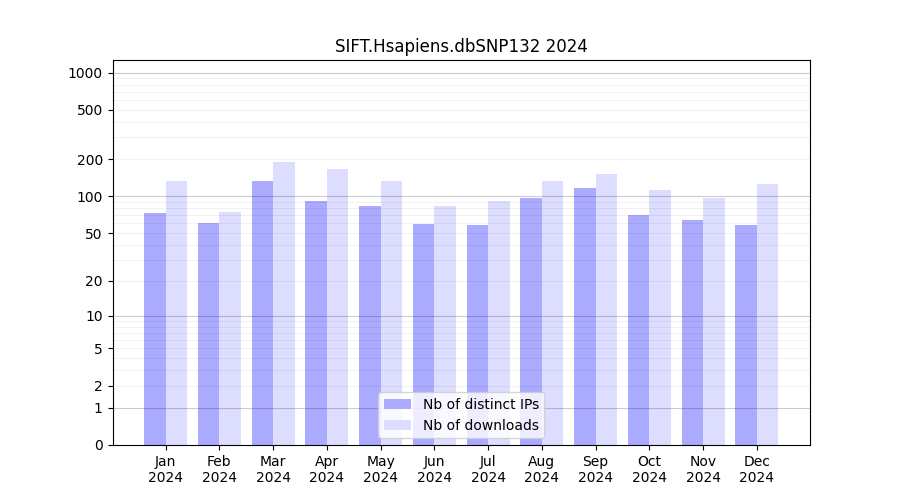
Task: Click the 'Jun 2024' x-axis label
Action: click(x=434, y=469)
